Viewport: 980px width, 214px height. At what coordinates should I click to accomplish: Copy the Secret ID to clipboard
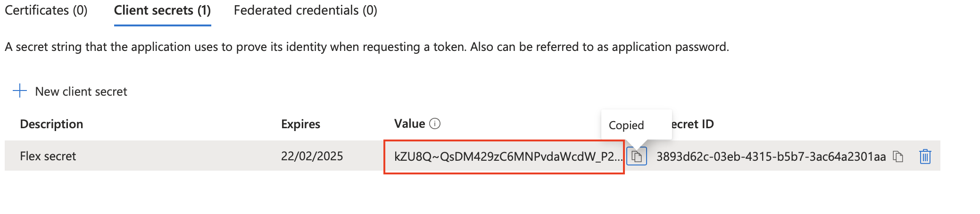pyautogui.click(x=898, y=156)
